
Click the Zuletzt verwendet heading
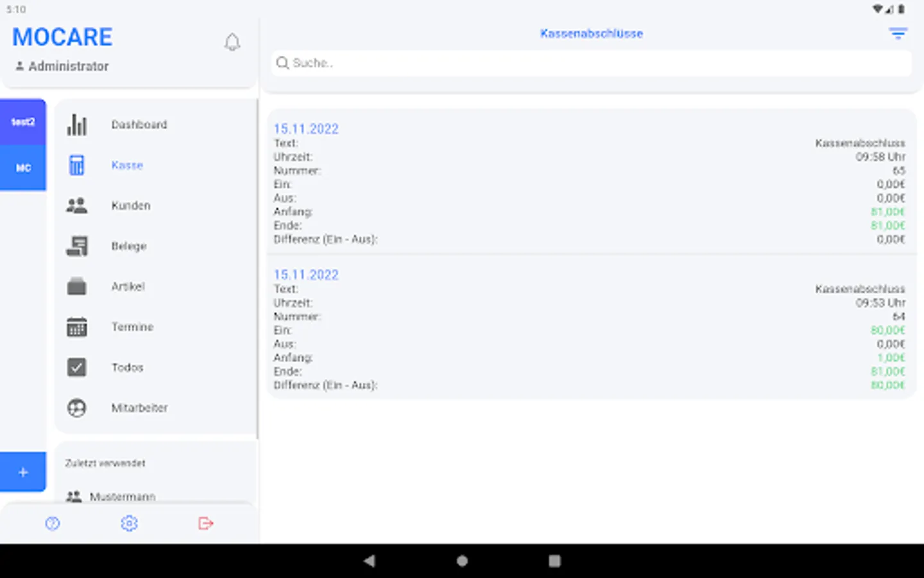pos(105,463)
